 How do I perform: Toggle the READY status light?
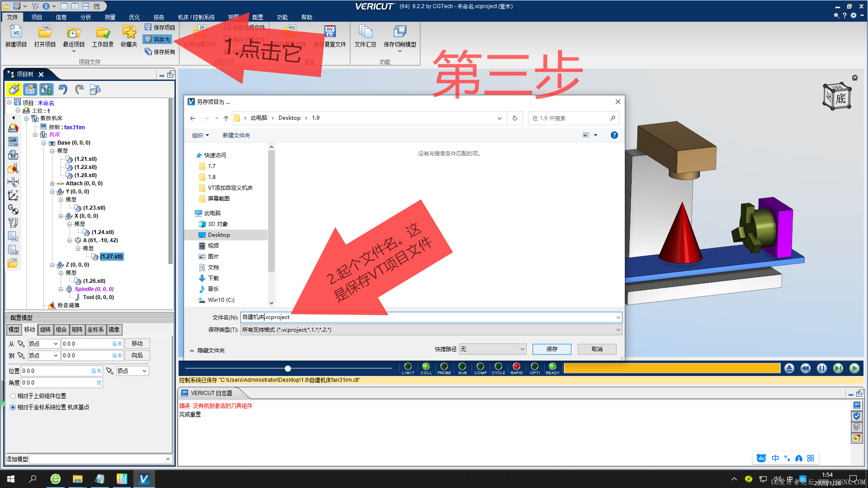(552, 366)
